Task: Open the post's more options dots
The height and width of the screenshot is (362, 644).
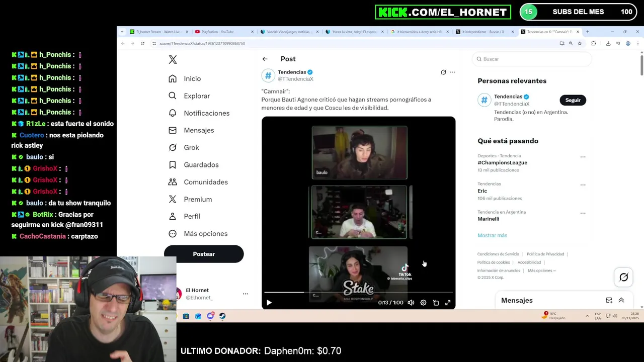Action: (452, 72)
